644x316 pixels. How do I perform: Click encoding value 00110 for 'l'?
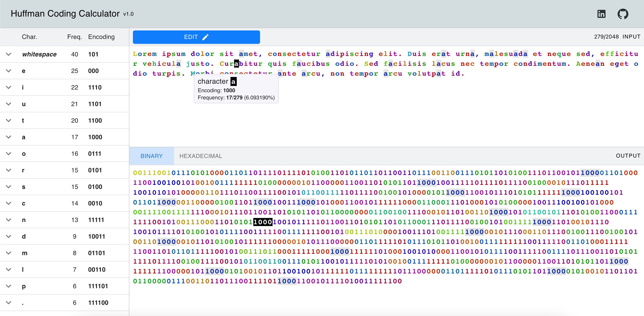pos(97,269)
